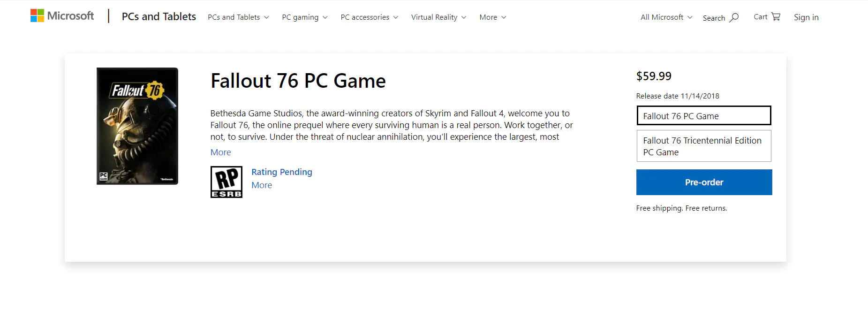The image size is (868, 311).
Task: Click the $59.99 price
Action: point(654,76)
